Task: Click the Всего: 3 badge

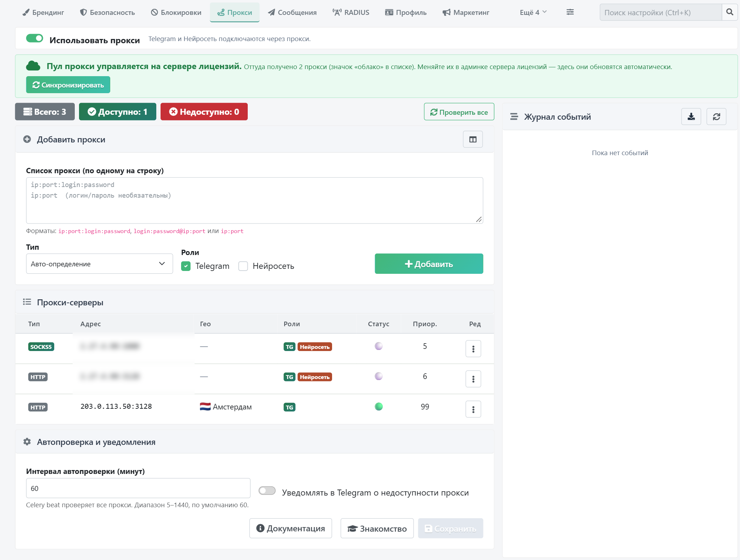Action: (45, 112)
